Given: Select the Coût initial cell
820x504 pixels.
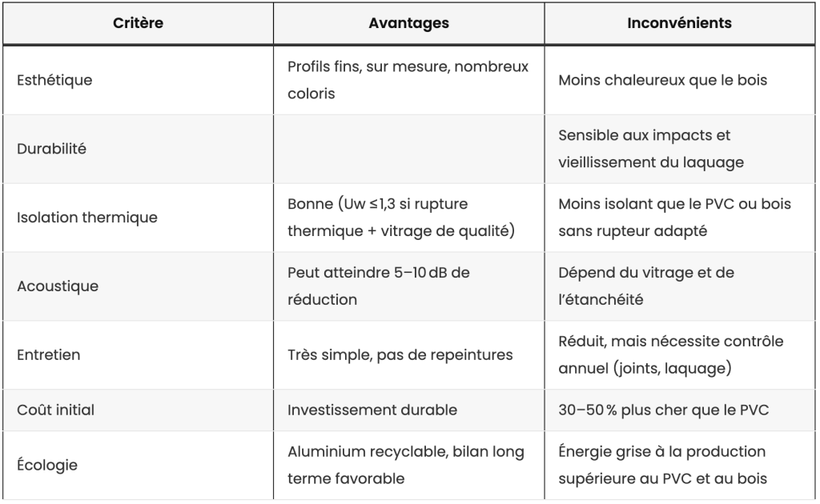Looking at the screenshot, I should point(138,410).
